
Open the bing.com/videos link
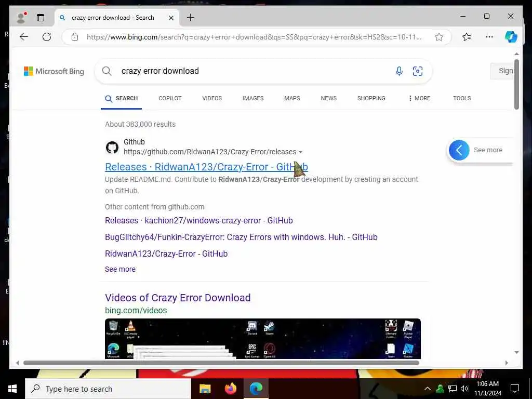(x=136, y=311)
